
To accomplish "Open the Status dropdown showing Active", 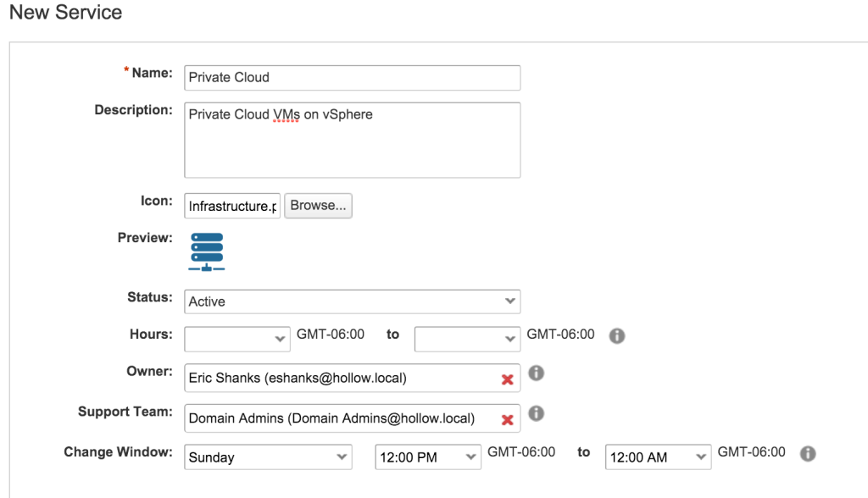I will click(352, 302).
